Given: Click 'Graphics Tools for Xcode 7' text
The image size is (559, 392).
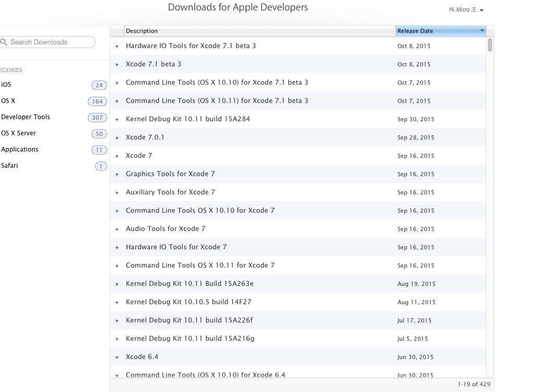Looking at the screenshot, I should [x=170, y=174].
